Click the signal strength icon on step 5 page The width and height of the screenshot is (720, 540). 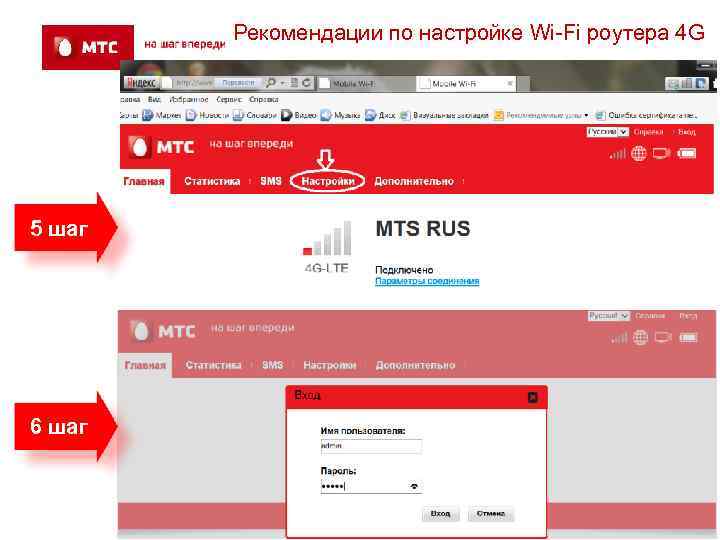click(618, 154)
